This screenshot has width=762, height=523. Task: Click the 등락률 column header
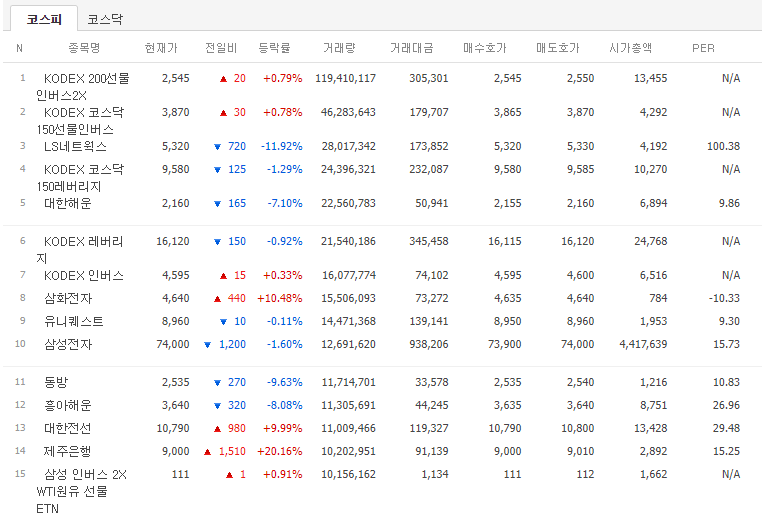274,48
